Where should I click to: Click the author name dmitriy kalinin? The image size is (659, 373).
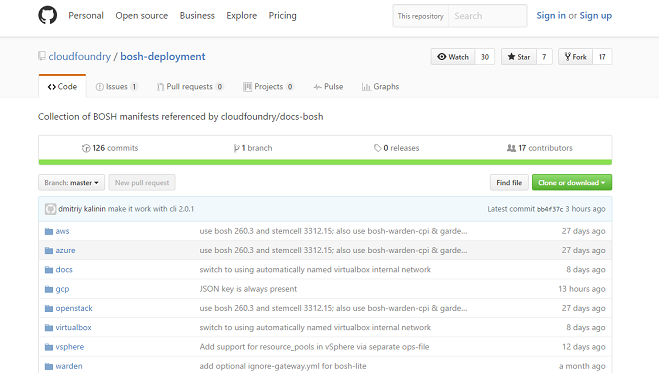82,209
